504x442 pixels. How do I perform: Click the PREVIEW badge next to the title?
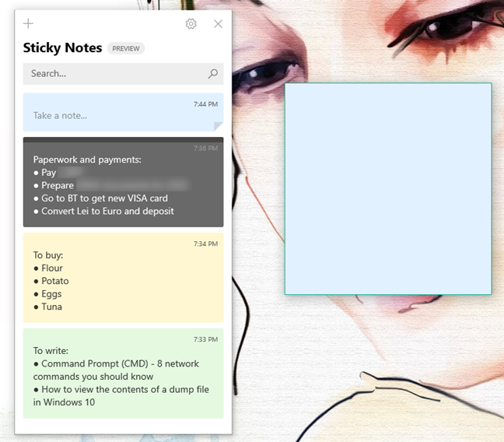[x=126, y=48]
